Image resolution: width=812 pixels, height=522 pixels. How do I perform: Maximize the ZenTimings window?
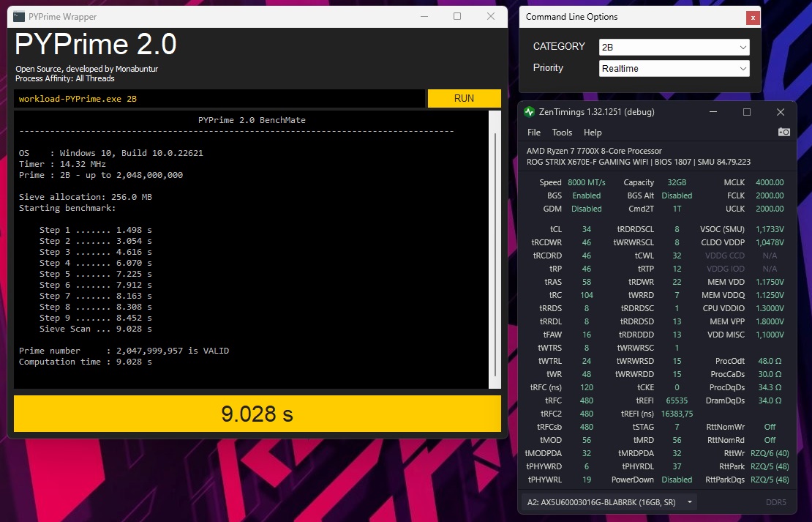[747, 112]
